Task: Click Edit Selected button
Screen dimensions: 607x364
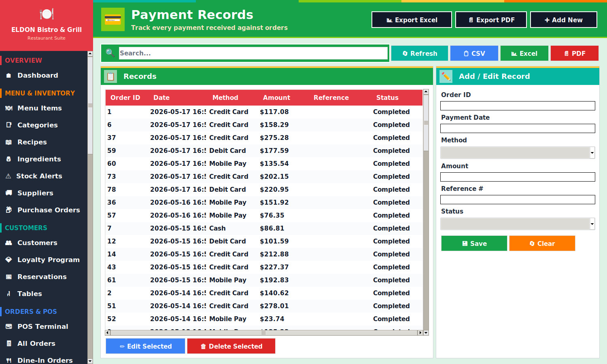Action: coord(145,346)
